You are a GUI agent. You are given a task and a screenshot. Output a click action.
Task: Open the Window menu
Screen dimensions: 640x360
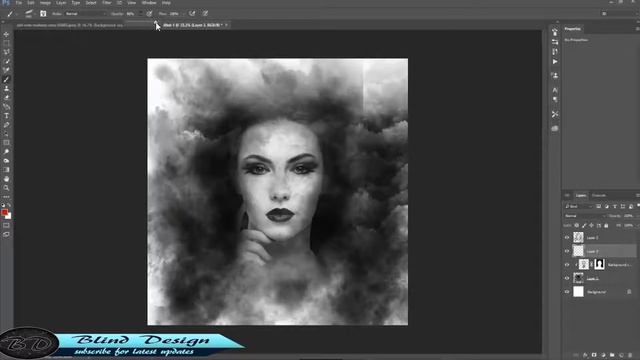coord(149,3)
